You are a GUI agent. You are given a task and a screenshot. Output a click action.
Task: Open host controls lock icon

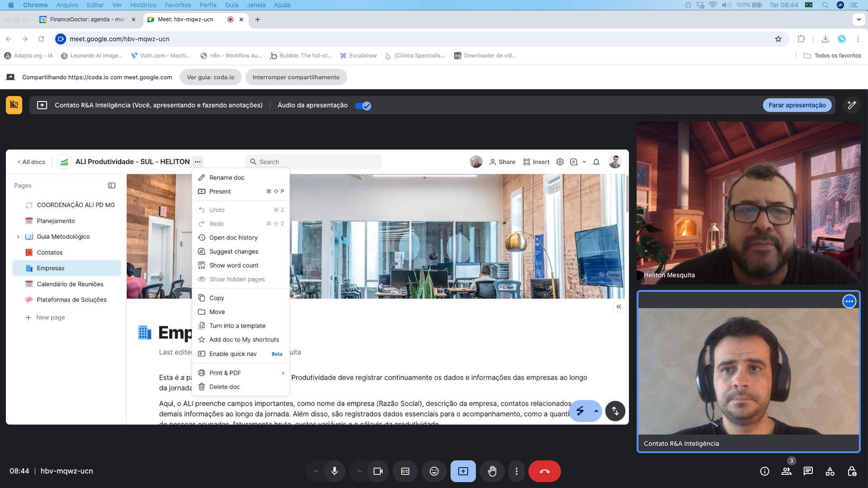852,471
